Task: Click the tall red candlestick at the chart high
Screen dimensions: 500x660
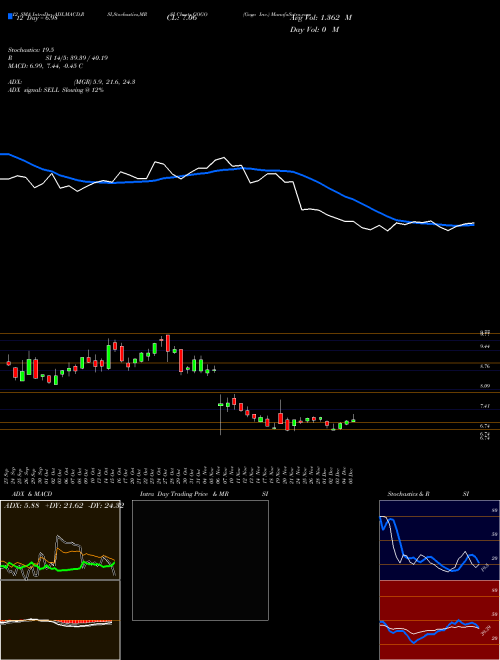Action: tap(168, 348)
